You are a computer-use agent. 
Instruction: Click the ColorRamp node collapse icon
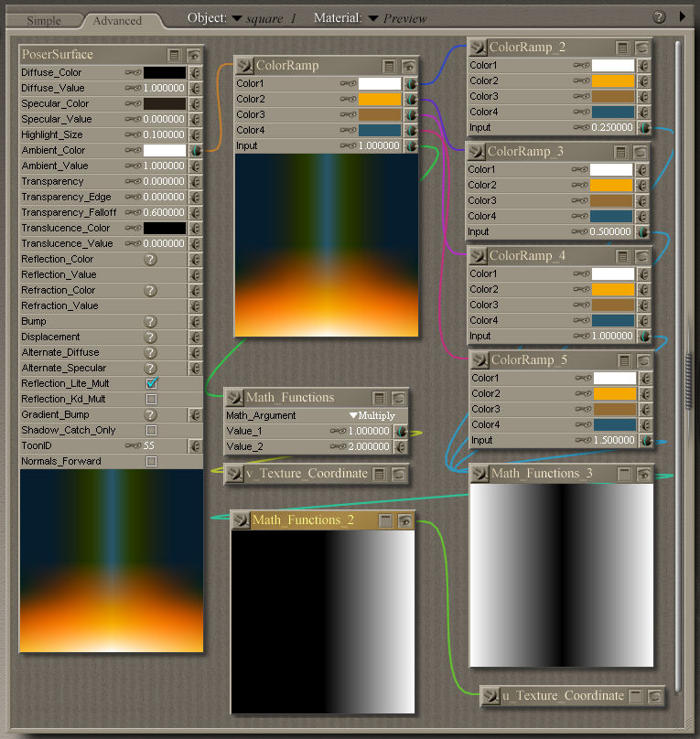click(390, 66)
